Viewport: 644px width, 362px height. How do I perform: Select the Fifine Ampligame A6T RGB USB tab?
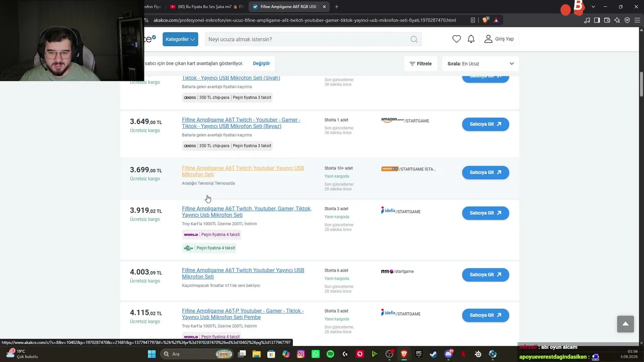288,7
